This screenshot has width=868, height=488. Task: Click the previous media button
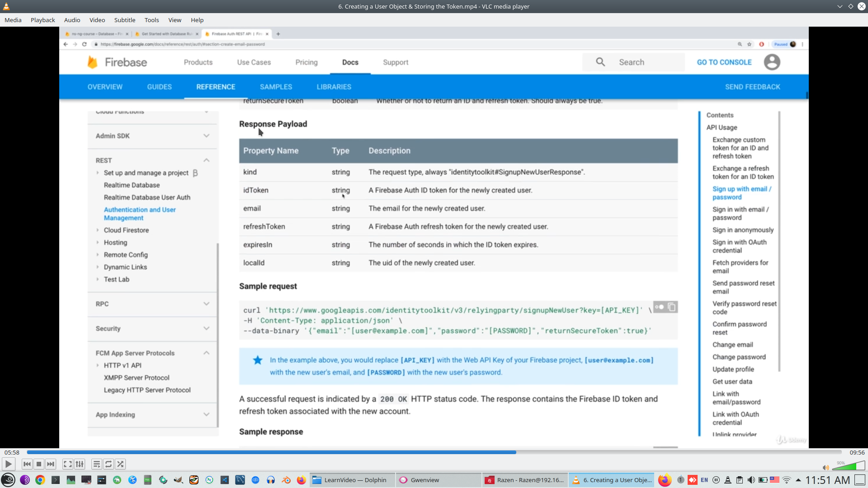click(27, 464)
